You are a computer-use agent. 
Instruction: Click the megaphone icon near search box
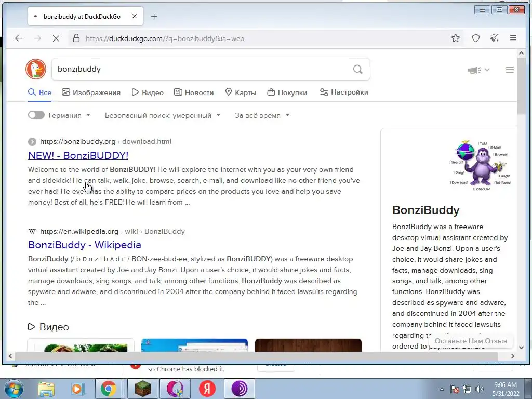coord(474,70)
